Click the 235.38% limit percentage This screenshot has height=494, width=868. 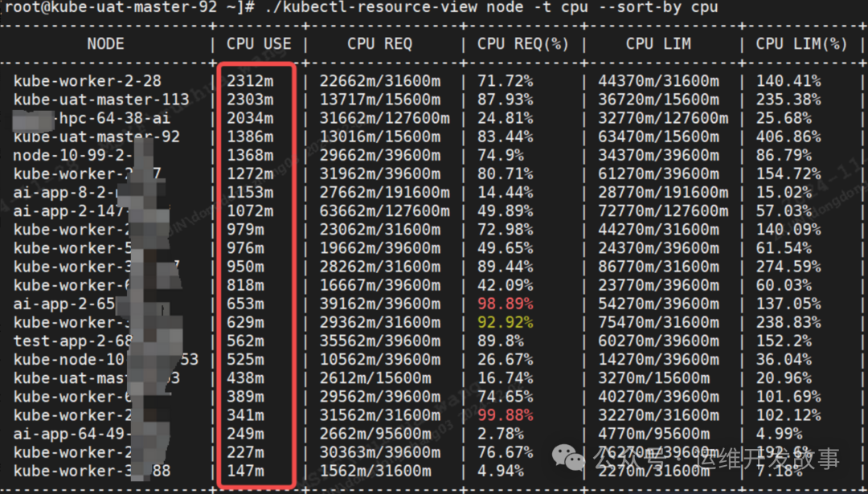tap(789, 100)
